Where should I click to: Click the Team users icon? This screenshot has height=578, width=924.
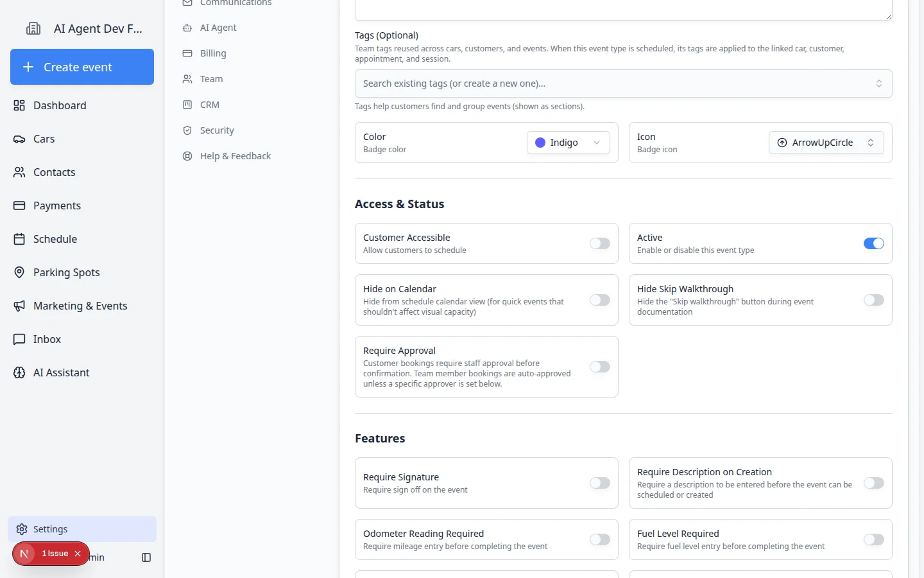tap(187, 79)
